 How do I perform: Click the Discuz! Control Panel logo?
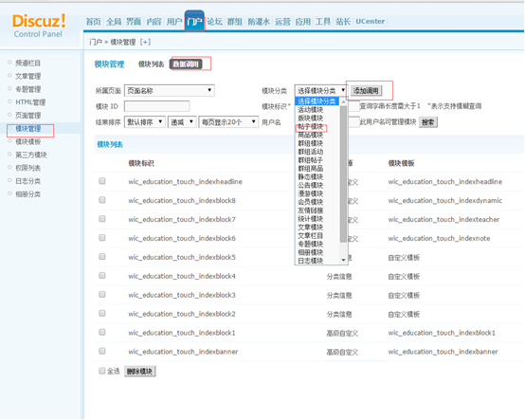pyautogui.click(x=39, y=26)
